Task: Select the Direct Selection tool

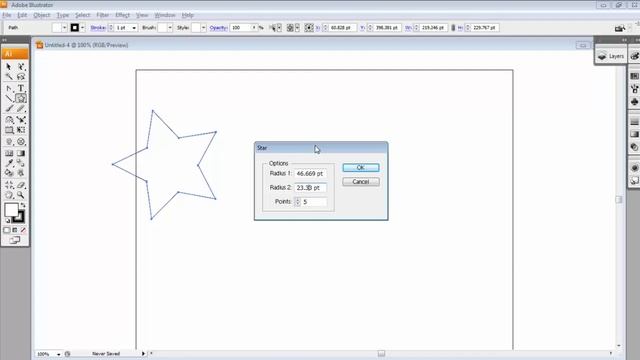Action: [21, 67]
